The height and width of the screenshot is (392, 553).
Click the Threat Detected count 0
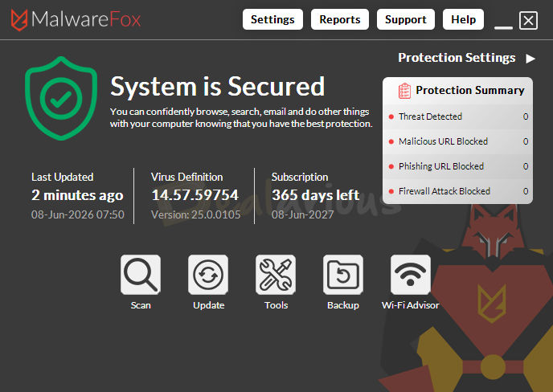[526, 116]
